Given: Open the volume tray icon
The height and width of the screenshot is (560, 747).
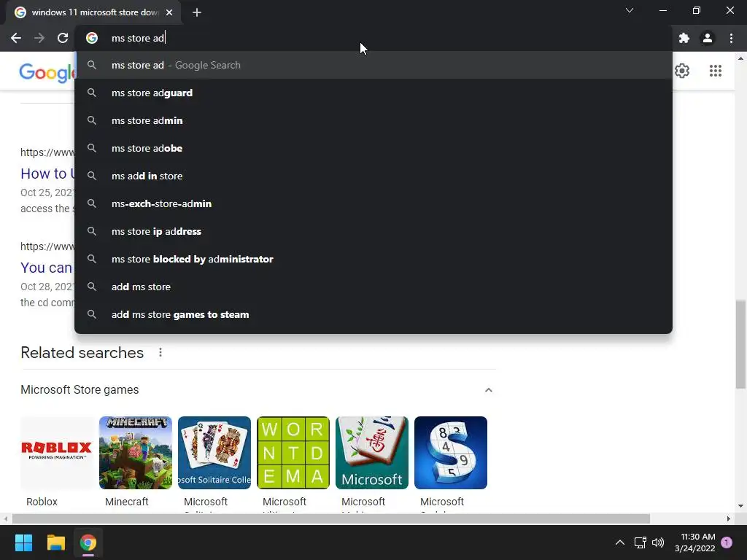Looking at the screenshot, I should tap(658, 542).
